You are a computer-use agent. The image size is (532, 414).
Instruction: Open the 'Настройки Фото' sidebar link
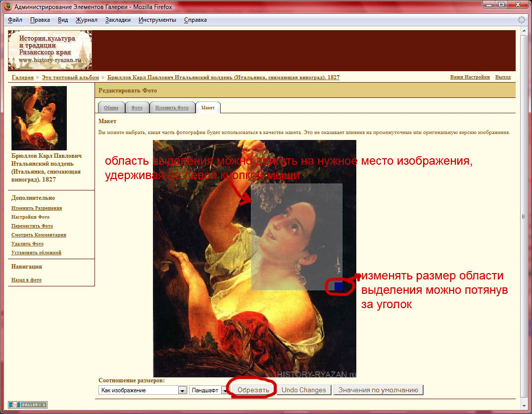coord(31,217)
